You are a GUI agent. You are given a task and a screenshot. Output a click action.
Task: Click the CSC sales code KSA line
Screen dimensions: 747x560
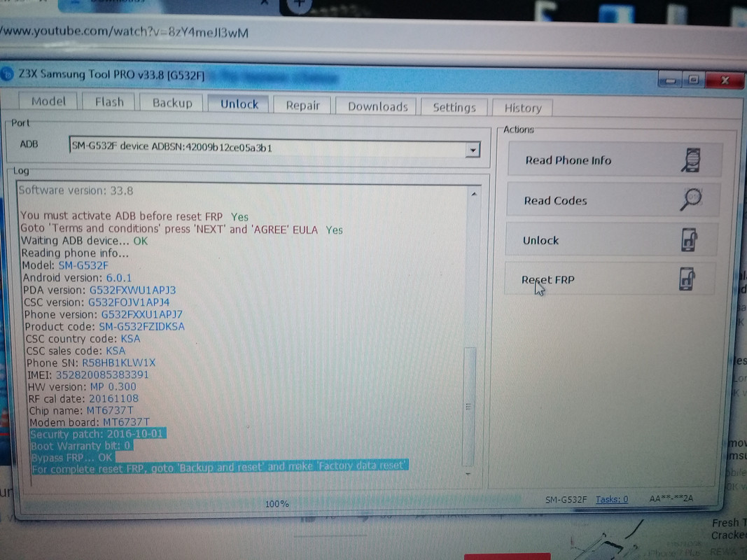coord(76,351)
